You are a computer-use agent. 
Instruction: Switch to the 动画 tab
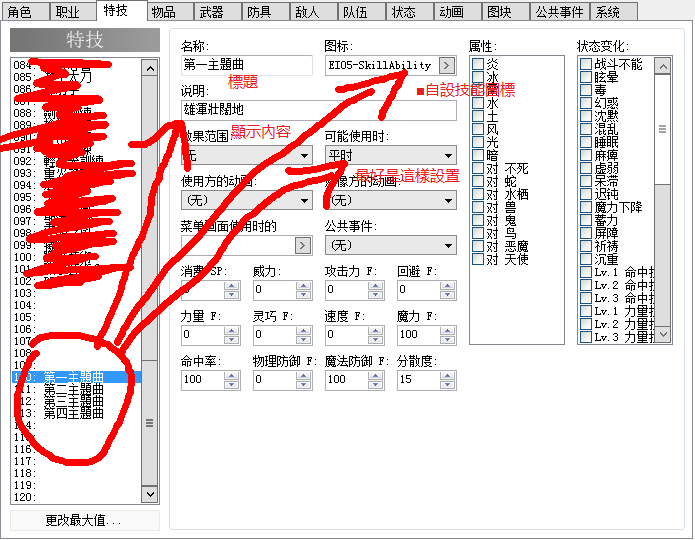coord(457,12)
